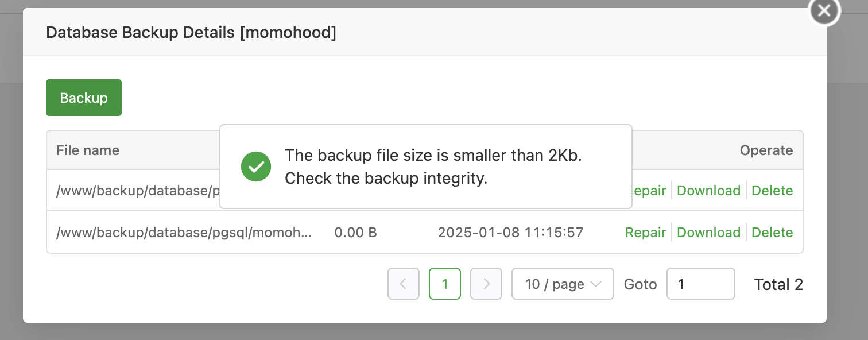Image resolution: width=868 pixels, height=340 pixels.
Task: Delete the first backup entry
Action: coord(772,190)
